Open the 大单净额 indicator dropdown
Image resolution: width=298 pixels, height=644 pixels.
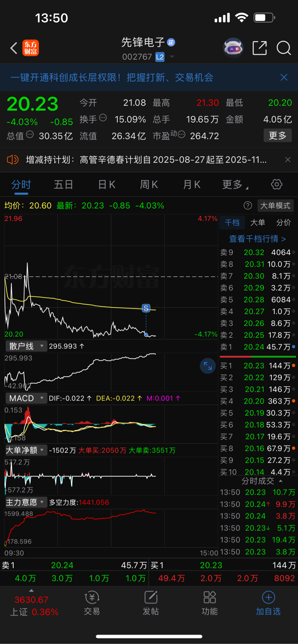26,450
